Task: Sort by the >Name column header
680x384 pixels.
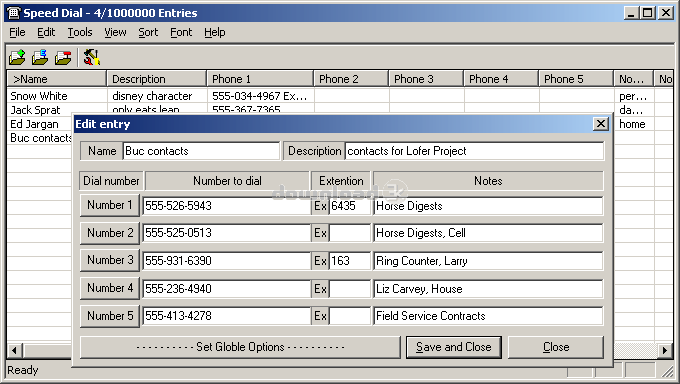Action: click(x=57, y=79)
